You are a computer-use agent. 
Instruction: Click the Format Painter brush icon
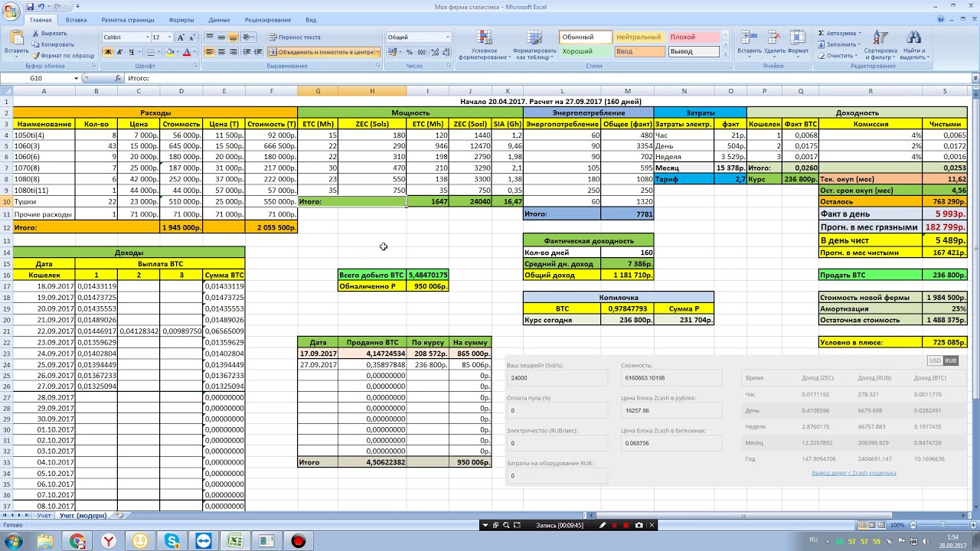pyautogui.click(x=35, y=55)
